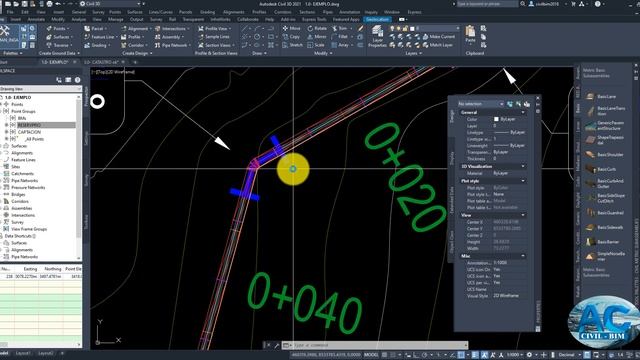Click the Profile ribbon tool
The image size is (640, 360).
coord(132,37)
